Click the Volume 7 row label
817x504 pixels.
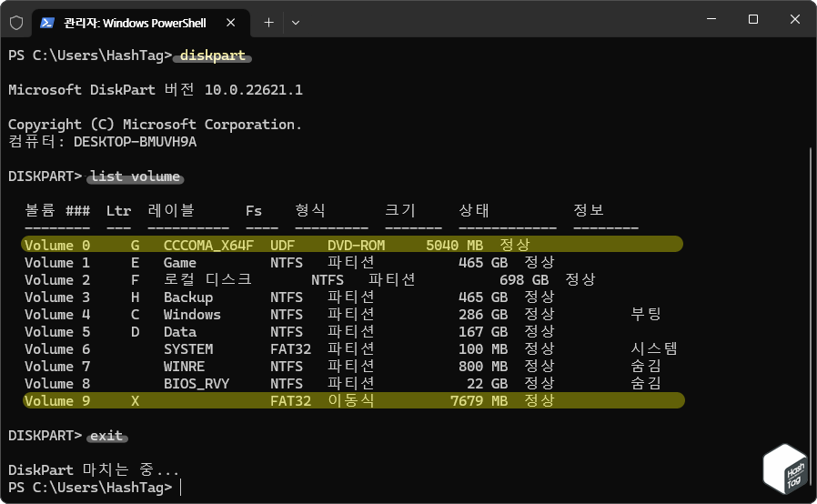57,367
